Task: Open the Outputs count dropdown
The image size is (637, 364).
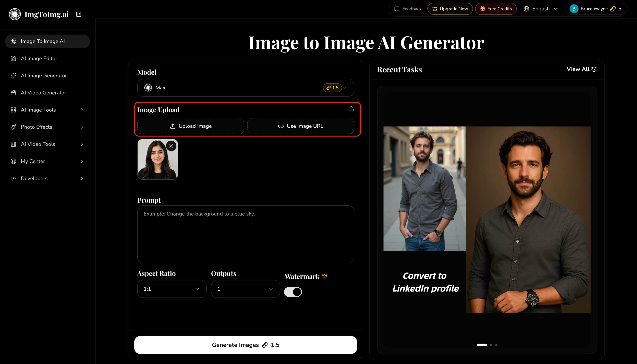Action: click(x=245, y=289)
